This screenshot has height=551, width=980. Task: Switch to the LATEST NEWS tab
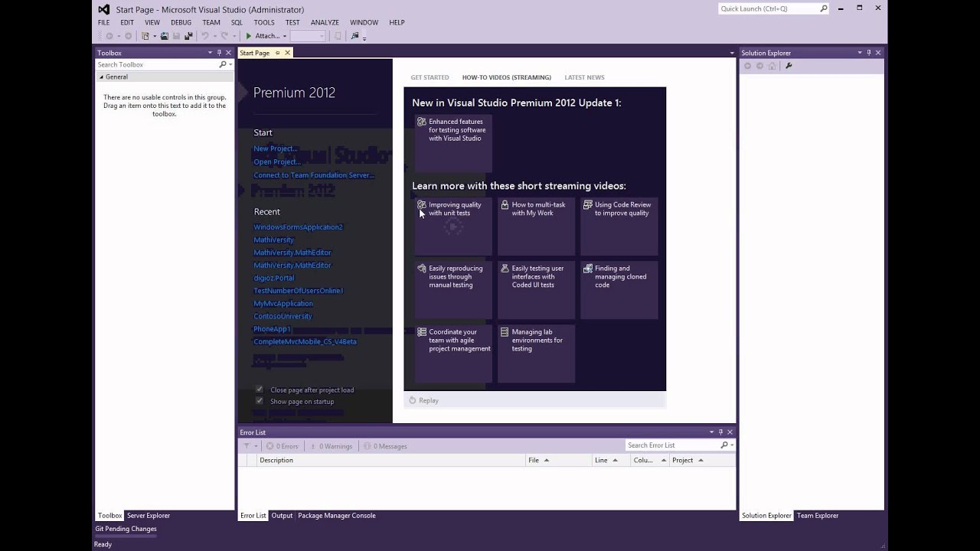(x=584, y=77)
